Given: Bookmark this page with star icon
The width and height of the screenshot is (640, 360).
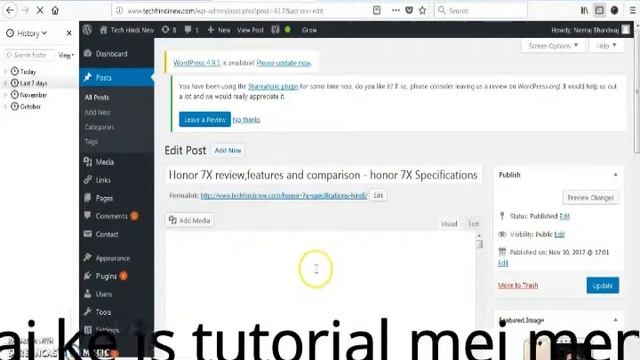Looking at the screenshot, I should click(x=422, y=11).
